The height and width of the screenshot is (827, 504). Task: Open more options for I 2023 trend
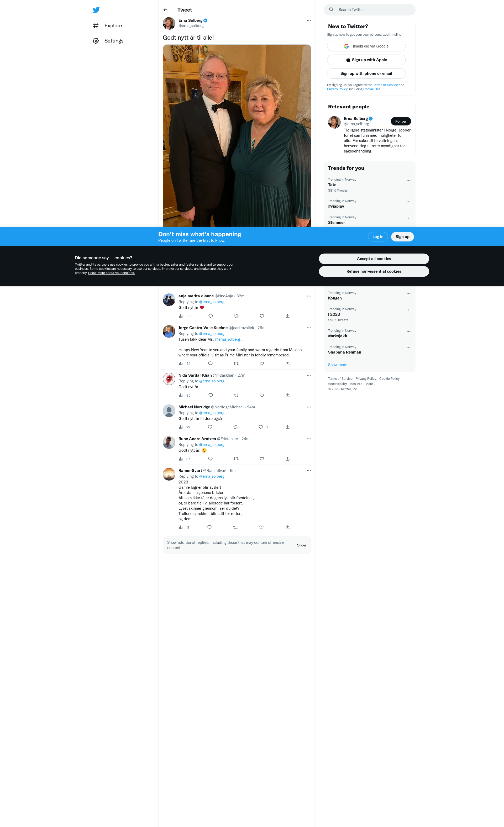[408, 310]
